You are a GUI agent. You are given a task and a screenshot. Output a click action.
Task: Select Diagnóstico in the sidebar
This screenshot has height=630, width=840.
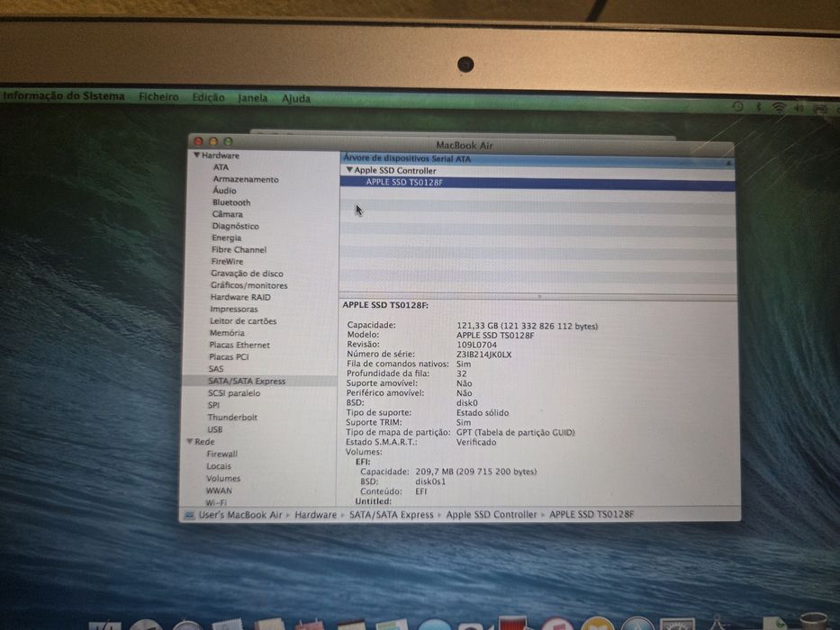(x=235, y=226)
